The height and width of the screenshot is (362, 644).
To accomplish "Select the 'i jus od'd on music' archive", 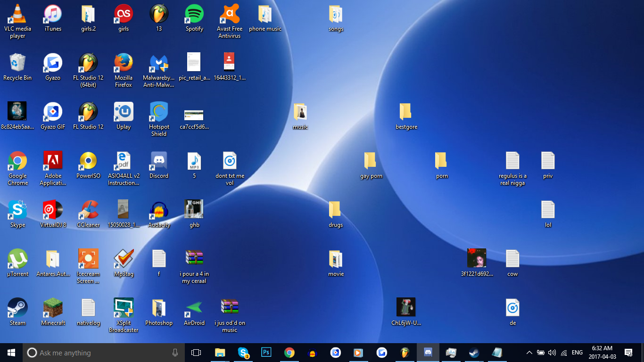I will [x=230, y=315].
